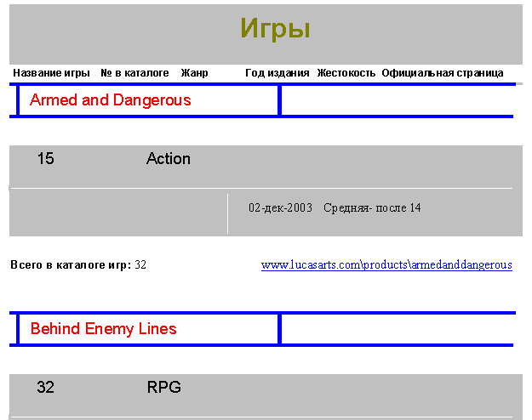This screenshot has width=532, height=420.
Task: Select the 'Action' genre value
Action: pos(169,158)
